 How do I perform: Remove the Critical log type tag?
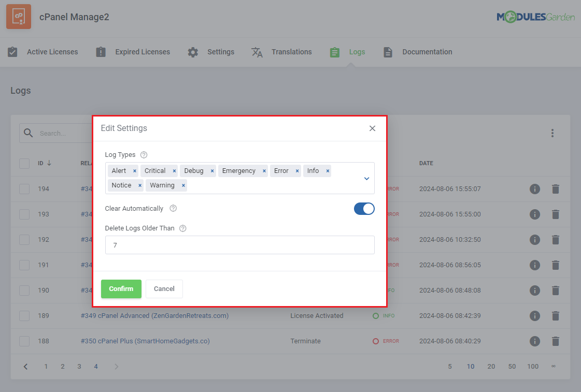point(174,171)
